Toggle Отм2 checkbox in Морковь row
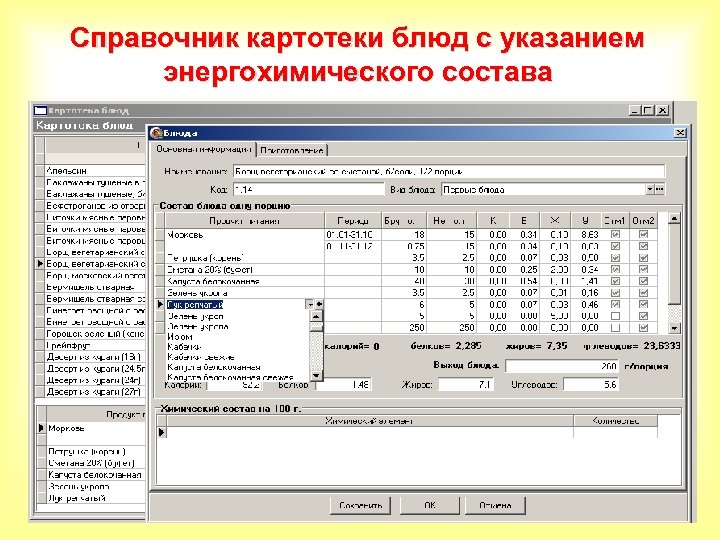The width and height of the screenshot is (720, 540). [643, 235]
